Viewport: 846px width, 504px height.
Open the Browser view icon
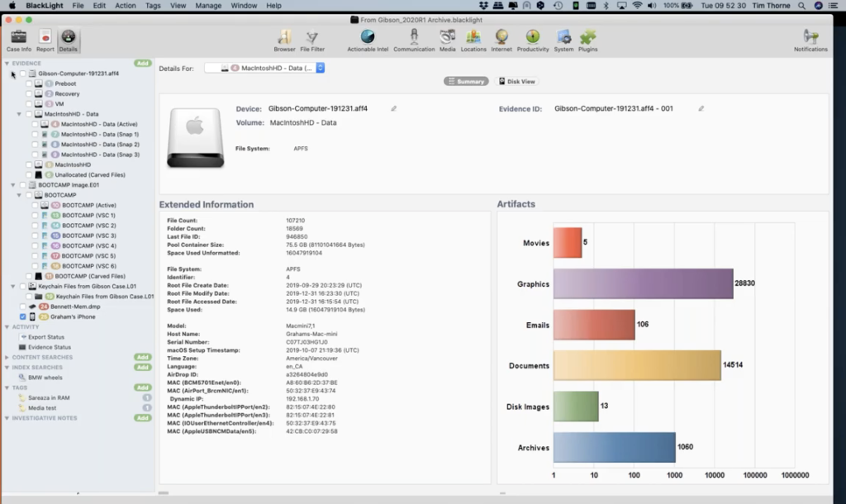point(284,40)
